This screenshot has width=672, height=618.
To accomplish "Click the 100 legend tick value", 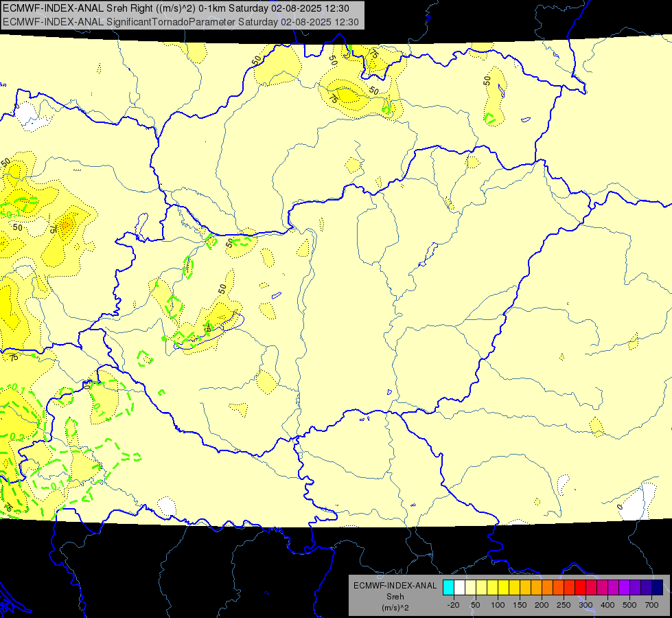I will [x=498, y=605].
